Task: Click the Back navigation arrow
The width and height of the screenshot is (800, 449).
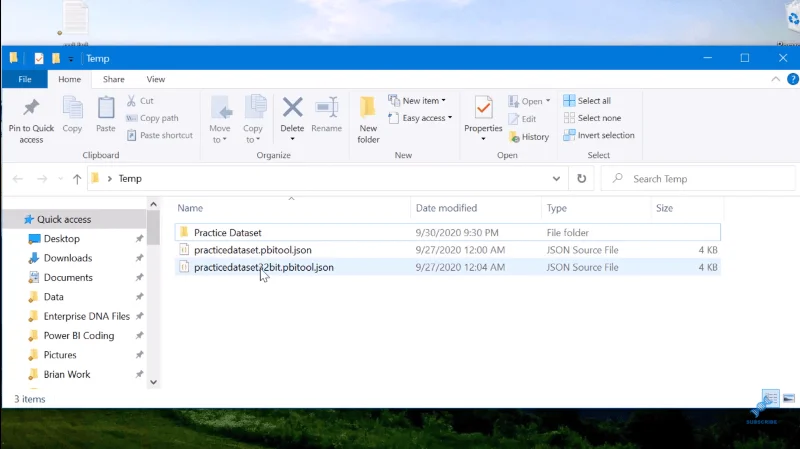Action: (18, 179)
